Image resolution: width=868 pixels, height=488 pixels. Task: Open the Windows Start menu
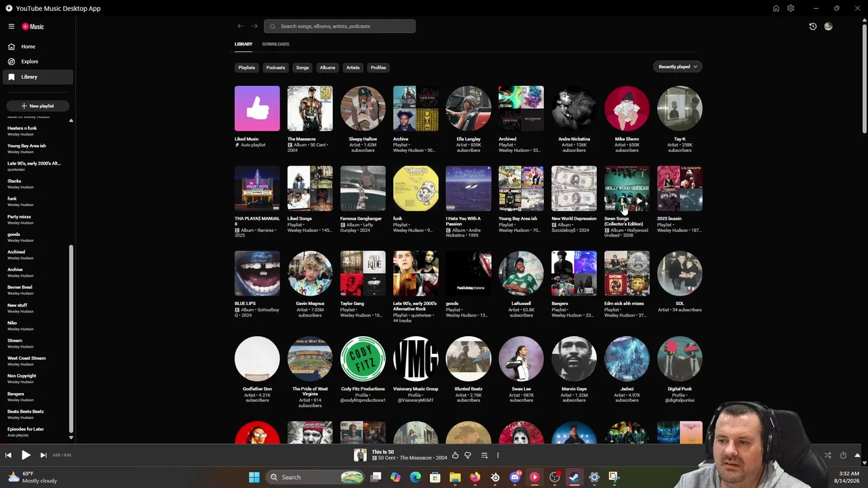(254, 477)
